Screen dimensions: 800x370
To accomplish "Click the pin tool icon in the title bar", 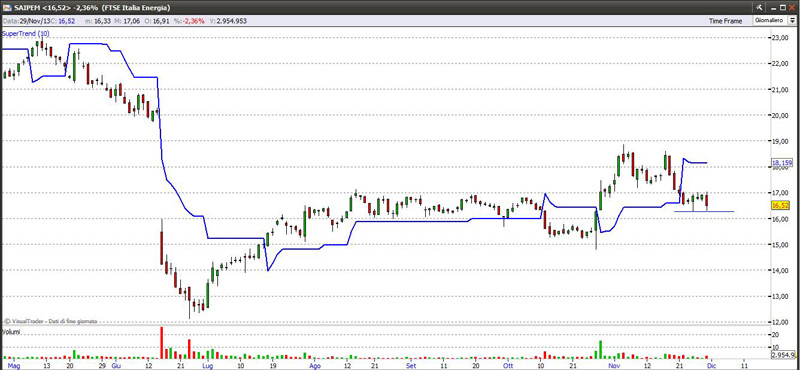I will [759, 7].
